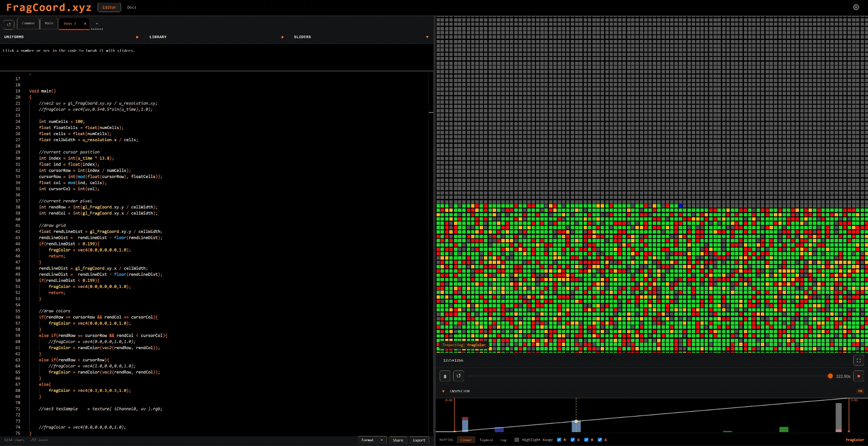Enable the Highlight Range checkbox
Screen dimensions: 868x446
click(516, 440)
